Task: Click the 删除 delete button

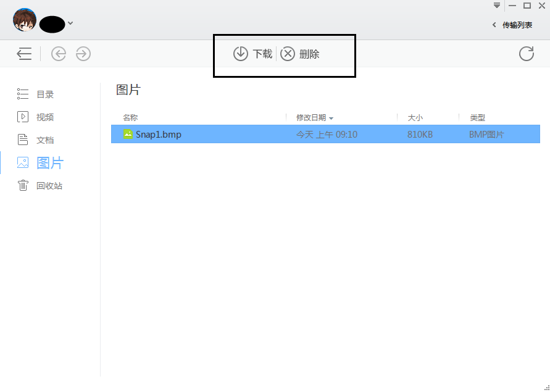Action: click(300, 54)
